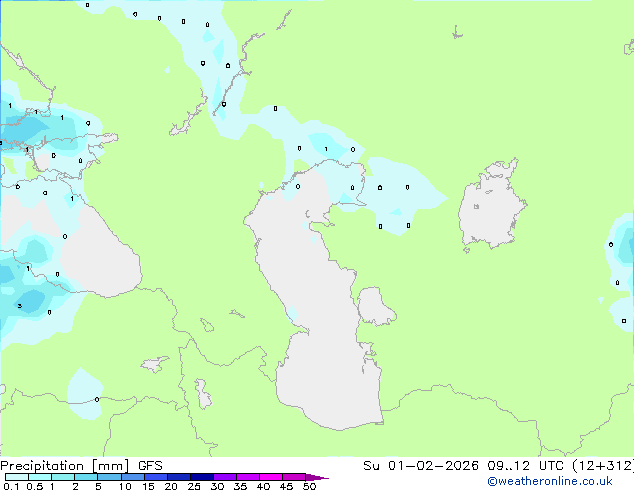Click the '(12+312)' forecast offset text

(x=603, y=466)
